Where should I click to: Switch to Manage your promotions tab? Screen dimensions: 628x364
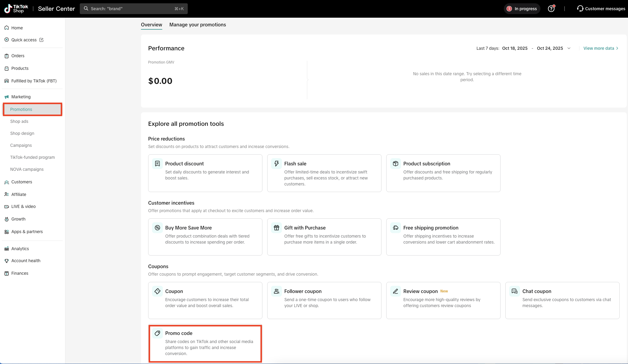(x=198, y=25)
